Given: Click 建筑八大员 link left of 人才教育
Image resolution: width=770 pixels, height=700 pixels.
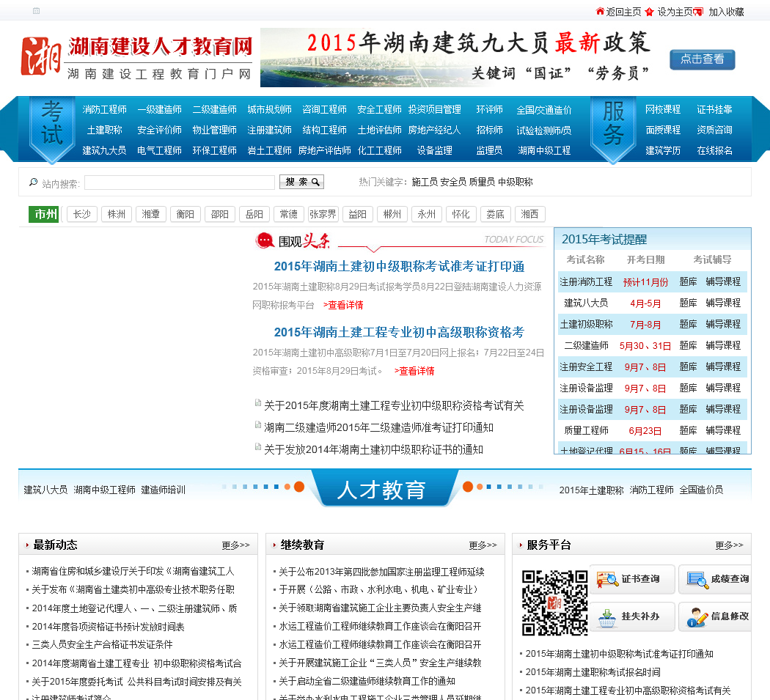Looking at the screenshot, I should click(x=45, y=490).
